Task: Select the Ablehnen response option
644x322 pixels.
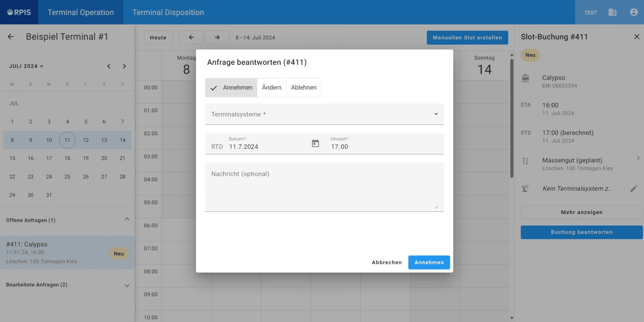Action: pos(303,88)
